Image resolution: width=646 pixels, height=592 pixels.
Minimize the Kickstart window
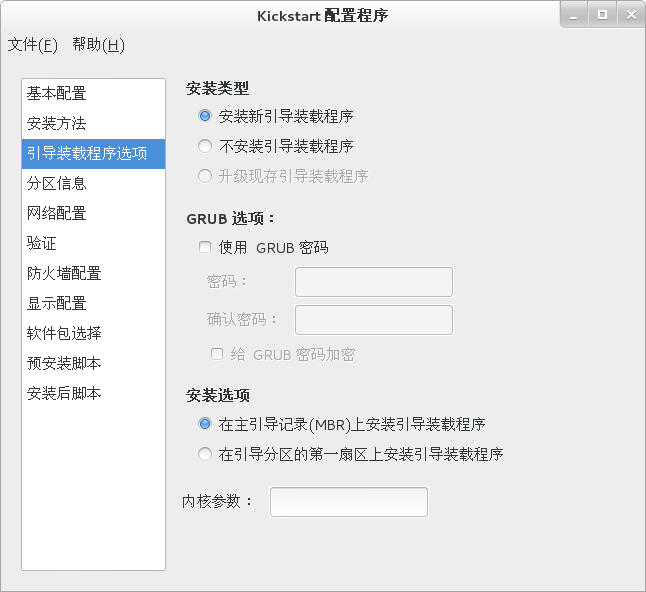coord(573,15)
